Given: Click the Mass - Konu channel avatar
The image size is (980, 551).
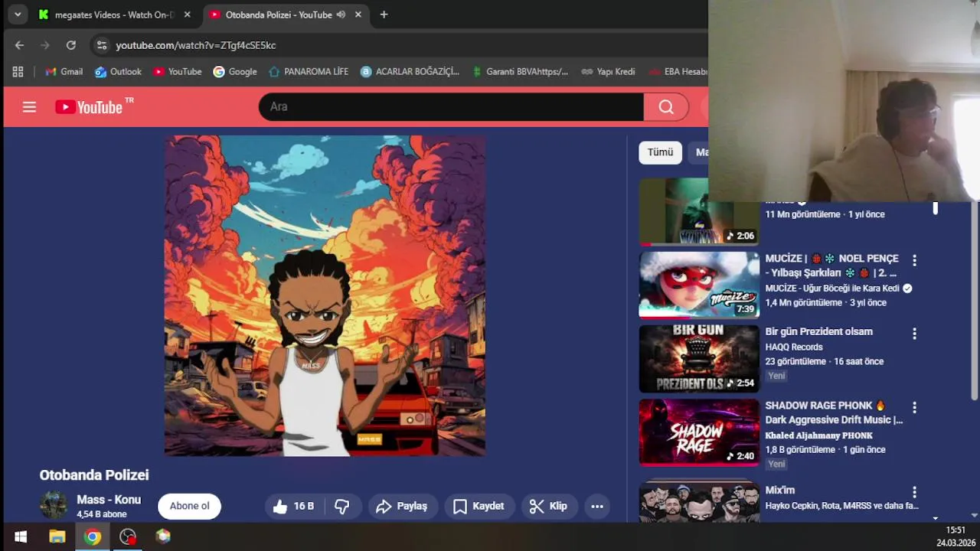Looking at the screenshot, I should (x=54, y=505).
